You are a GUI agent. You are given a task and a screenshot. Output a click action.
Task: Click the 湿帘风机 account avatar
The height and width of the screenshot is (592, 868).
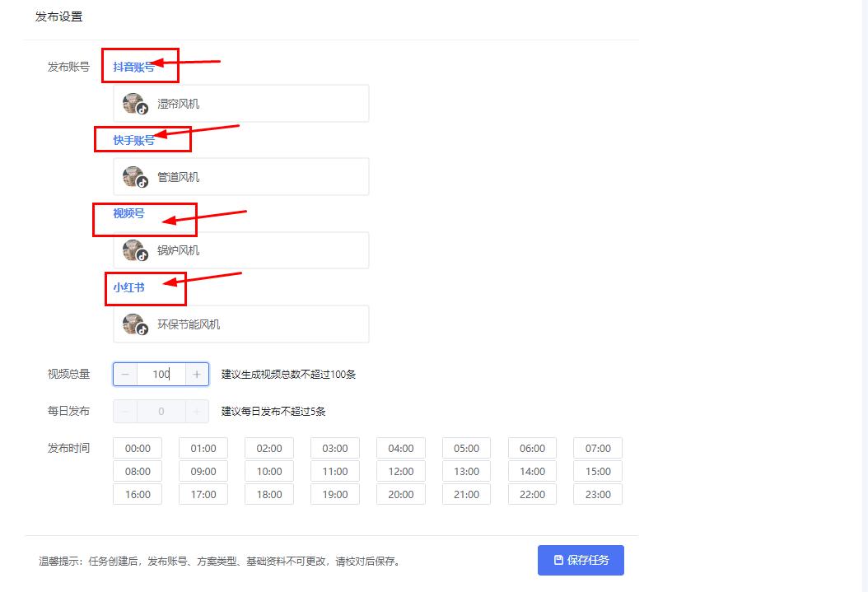pos(133,103)
